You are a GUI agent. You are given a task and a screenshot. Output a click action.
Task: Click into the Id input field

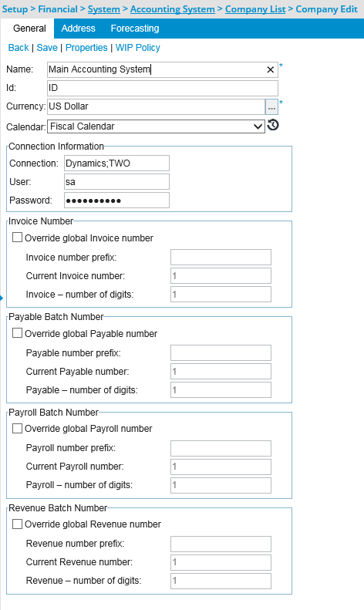163,88
